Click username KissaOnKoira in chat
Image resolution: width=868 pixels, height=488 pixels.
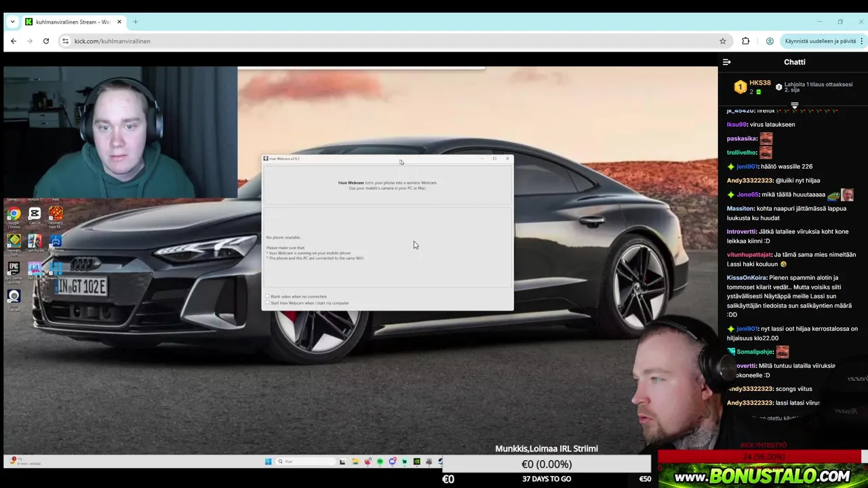point(747,277)
